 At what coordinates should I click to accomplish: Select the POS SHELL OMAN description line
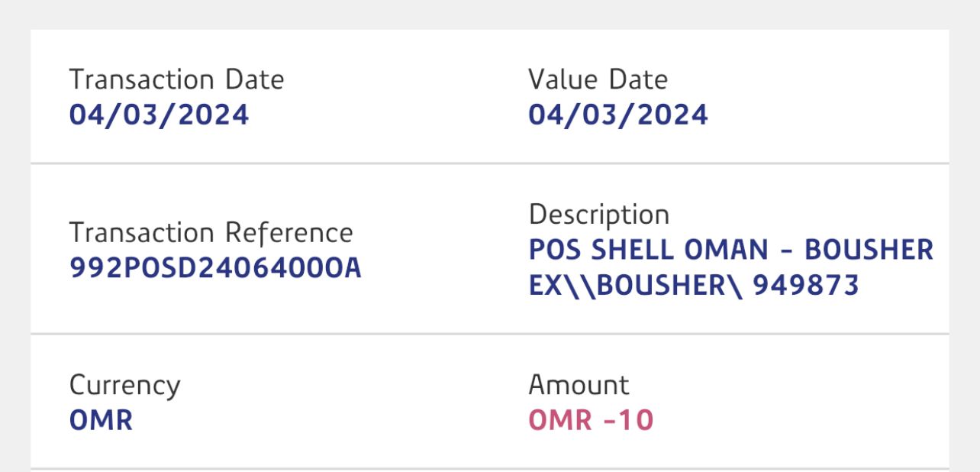(x=730, y=250)
